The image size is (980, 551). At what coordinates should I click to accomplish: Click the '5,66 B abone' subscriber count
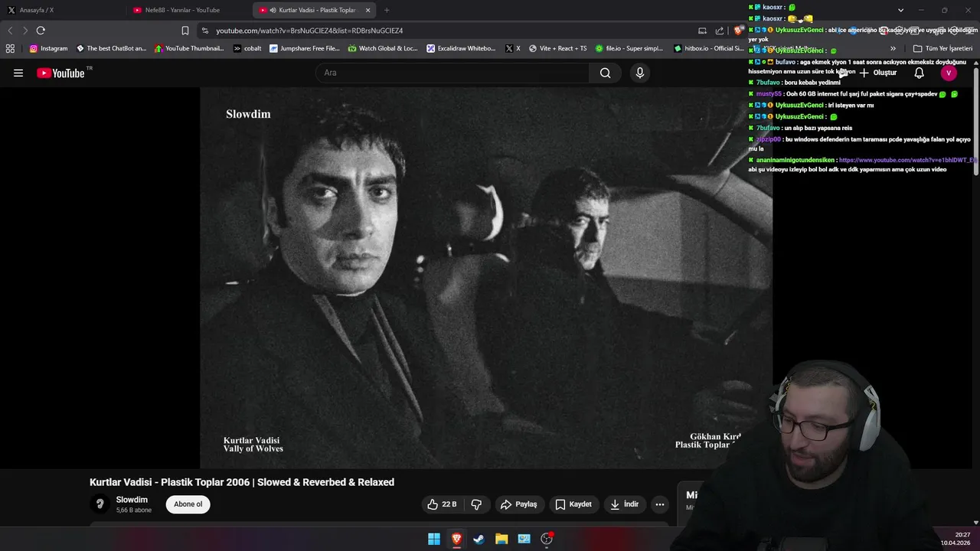[133, 510]
